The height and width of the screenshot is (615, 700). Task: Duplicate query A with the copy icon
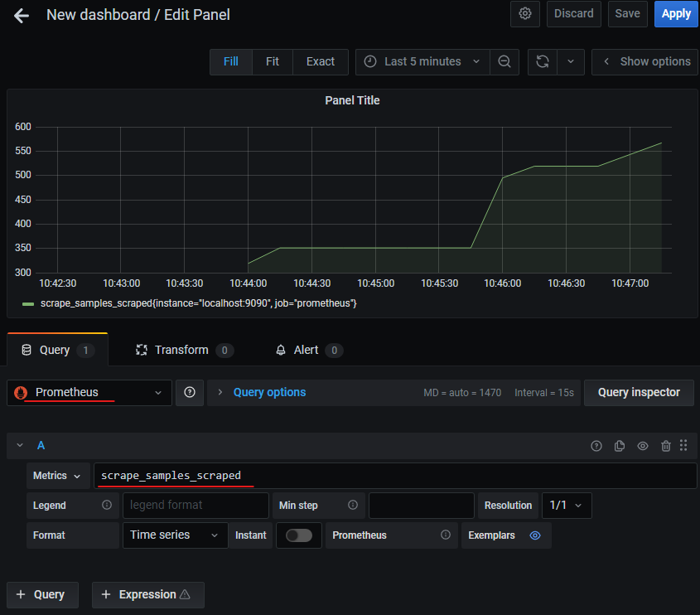pos(620,446)
